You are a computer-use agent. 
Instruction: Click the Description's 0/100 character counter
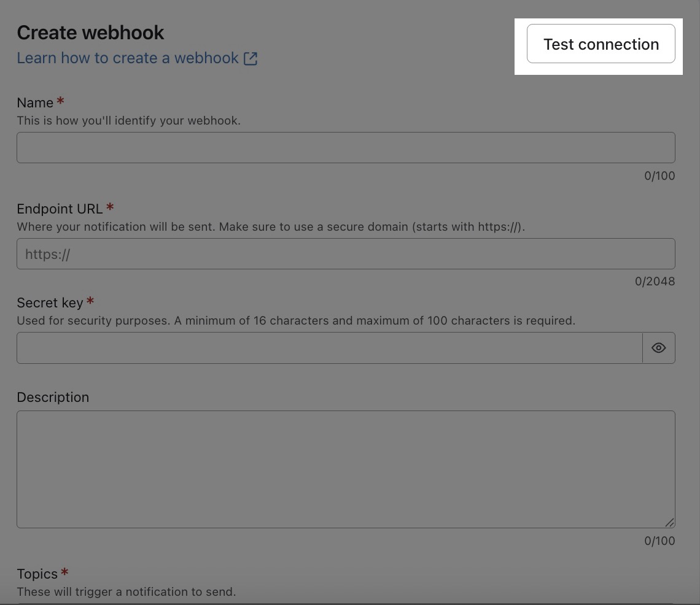(659, 541)
